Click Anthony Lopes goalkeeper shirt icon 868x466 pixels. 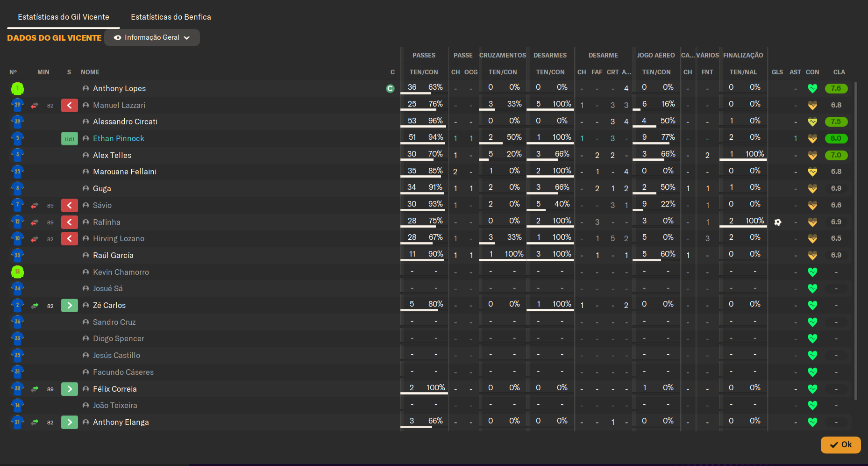click(17, 88)
